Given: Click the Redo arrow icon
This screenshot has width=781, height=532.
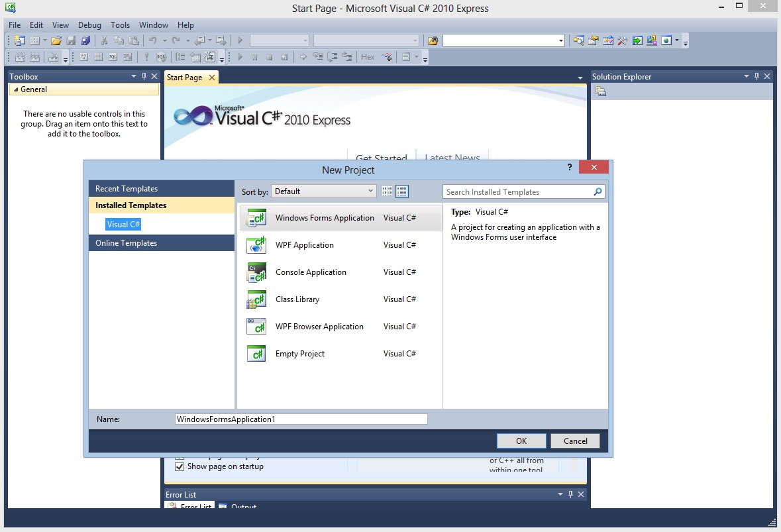Looking at the screenshot, I should [176, 41].
